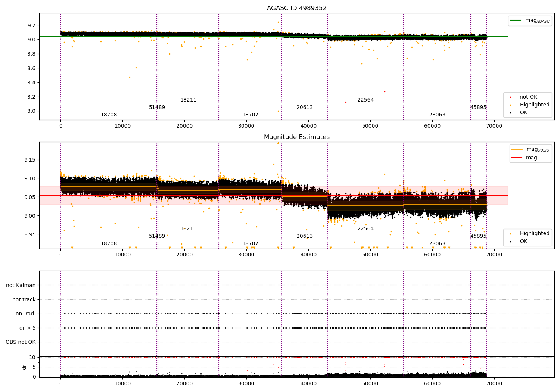Select 'OK' legend entry in top panel
560x392 pixels.
pos(518,113)
